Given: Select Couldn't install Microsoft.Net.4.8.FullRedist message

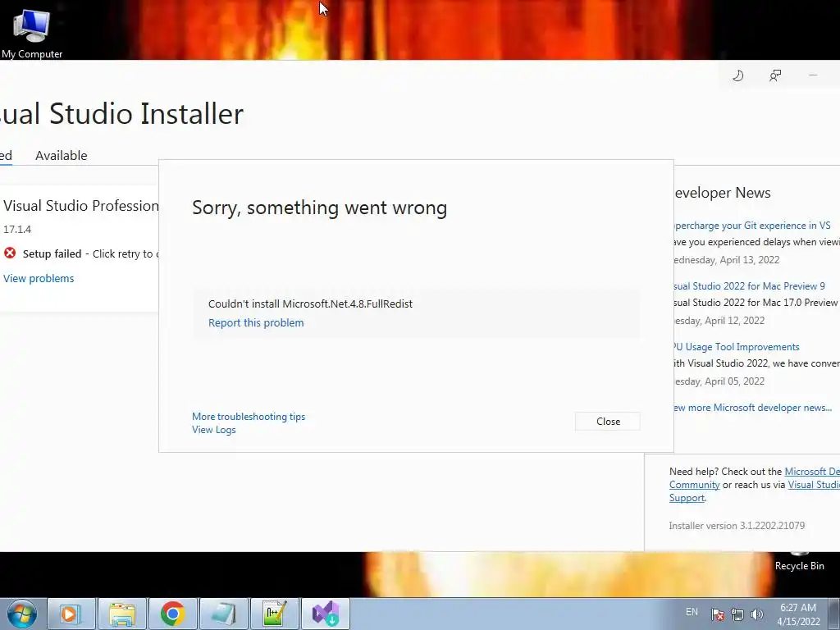Looking at the screenshot, I should click(x=310, y=304).
